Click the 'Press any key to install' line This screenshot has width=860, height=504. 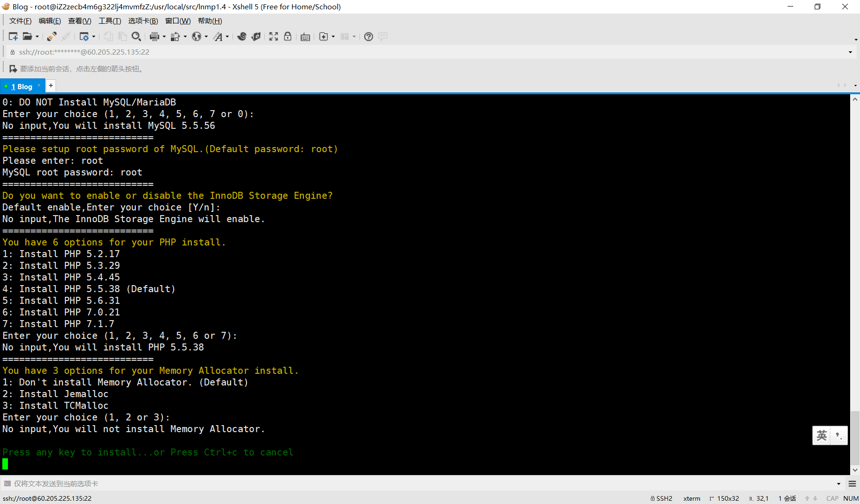148,452
